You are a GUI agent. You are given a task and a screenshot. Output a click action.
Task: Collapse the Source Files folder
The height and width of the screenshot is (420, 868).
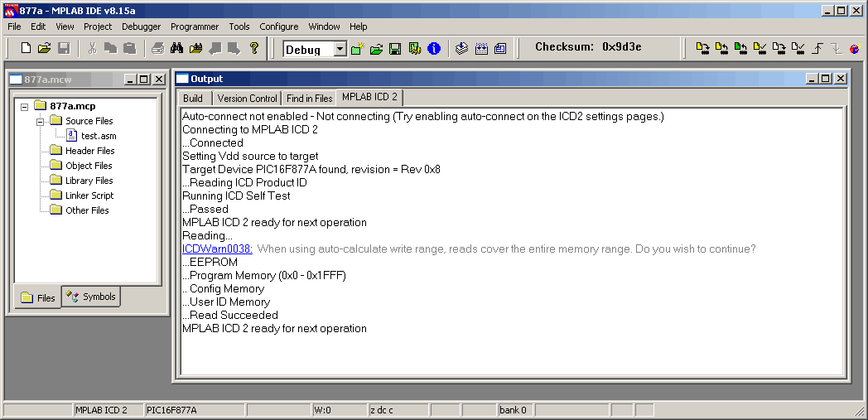coord(40,121)
